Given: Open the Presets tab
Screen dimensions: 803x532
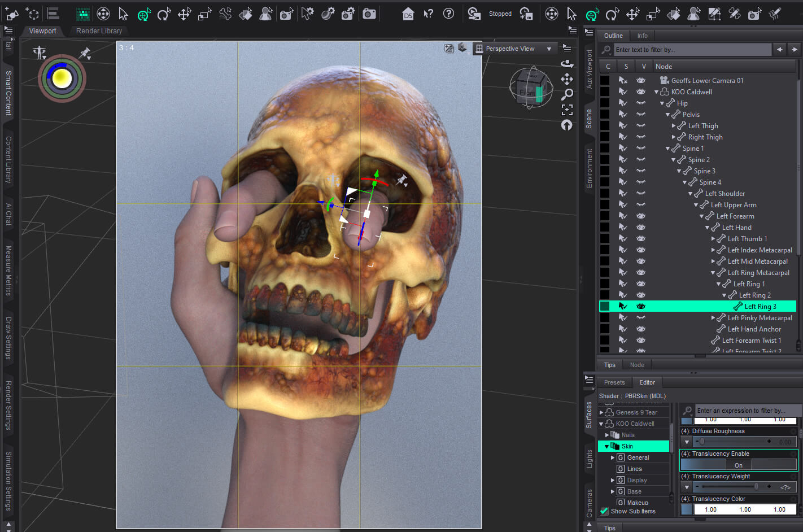Looking at the screenshot, I should click(x=614, y=382).
